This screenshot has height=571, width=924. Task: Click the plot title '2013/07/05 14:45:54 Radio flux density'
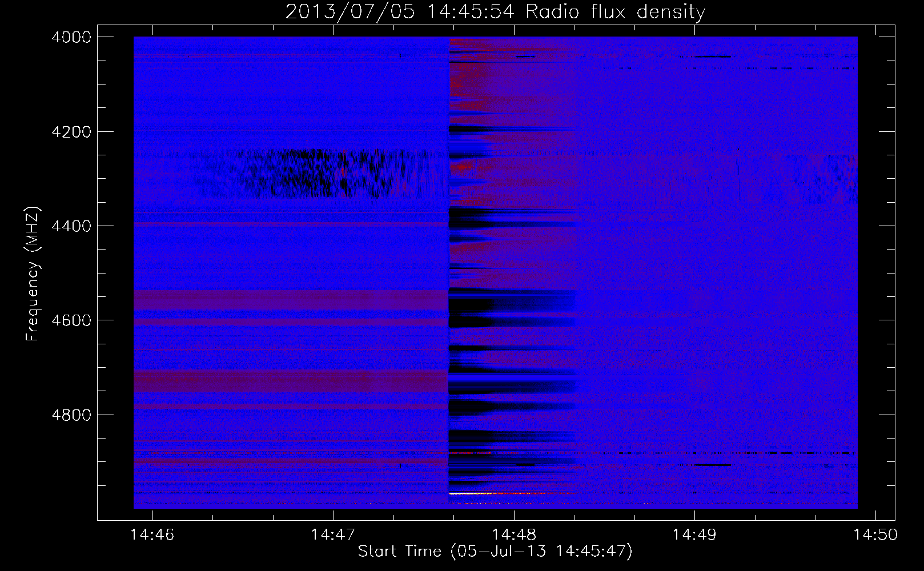(495, 11)
